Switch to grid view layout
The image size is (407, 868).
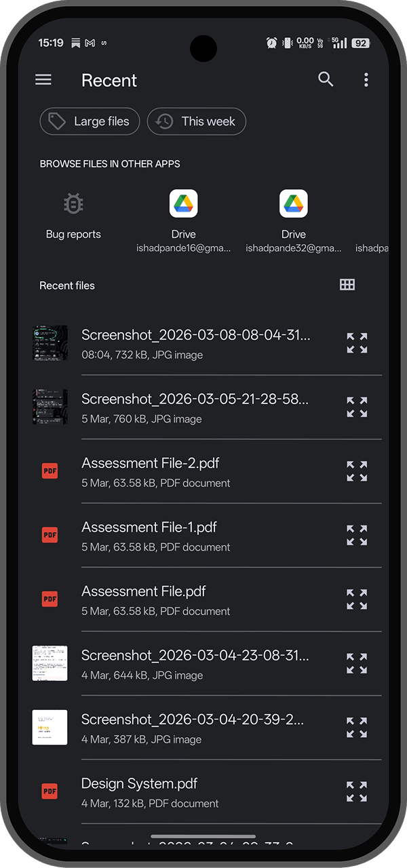tap(347, 285)
